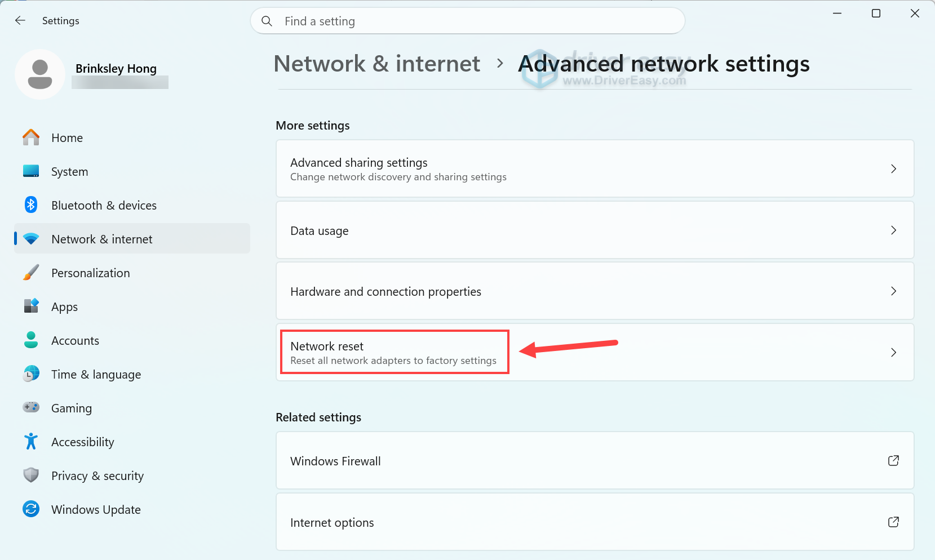
Task: Open Hardware and connection properties row
Action: click(595, 291)
